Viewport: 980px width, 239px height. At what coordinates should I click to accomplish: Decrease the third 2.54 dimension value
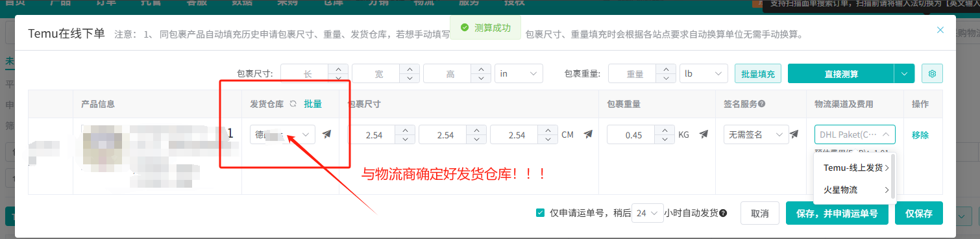548,139
